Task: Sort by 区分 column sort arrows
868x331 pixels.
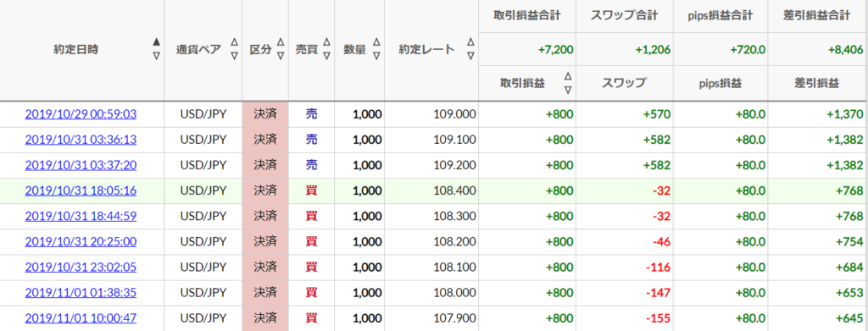Action: click(280, 49)
